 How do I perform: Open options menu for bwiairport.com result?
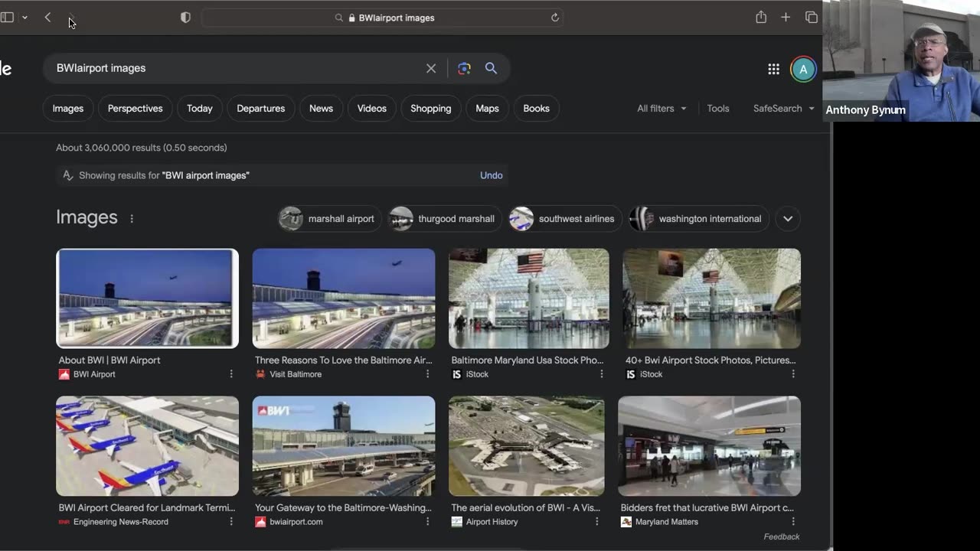pos(427,522)
